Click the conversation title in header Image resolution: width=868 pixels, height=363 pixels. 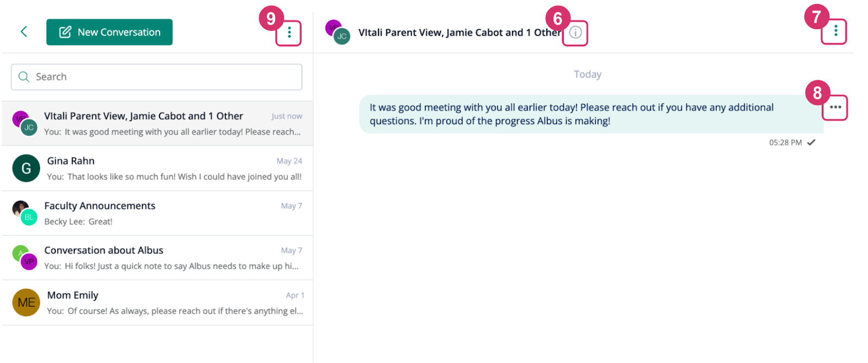pos(459,33)
